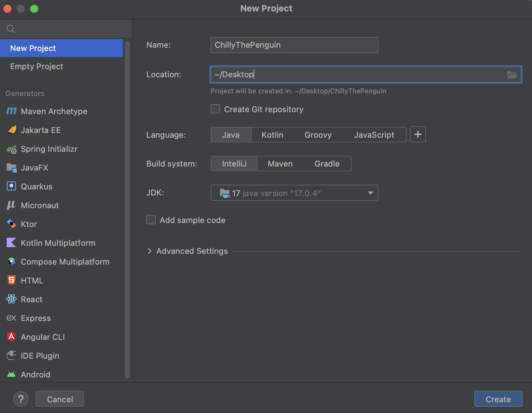Open the JDK version dropdown arrow

click(x=370, y=193)
